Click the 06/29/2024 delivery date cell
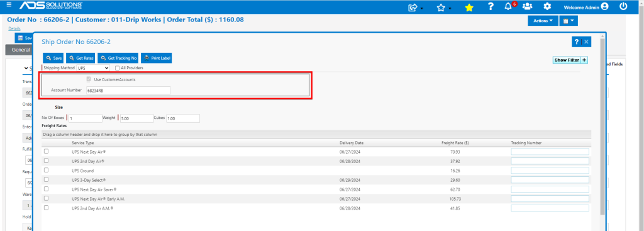 350,180
